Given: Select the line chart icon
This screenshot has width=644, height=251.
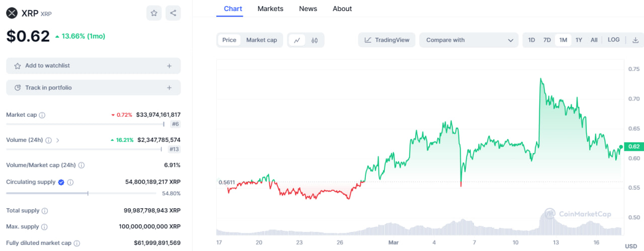Looking at the screenshot, I should [x=297, y=40].
